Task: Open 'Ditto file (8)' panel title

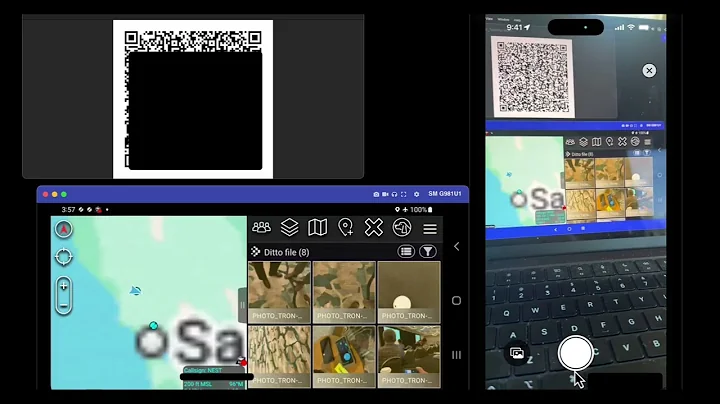Action: click(x=287, y=252)
